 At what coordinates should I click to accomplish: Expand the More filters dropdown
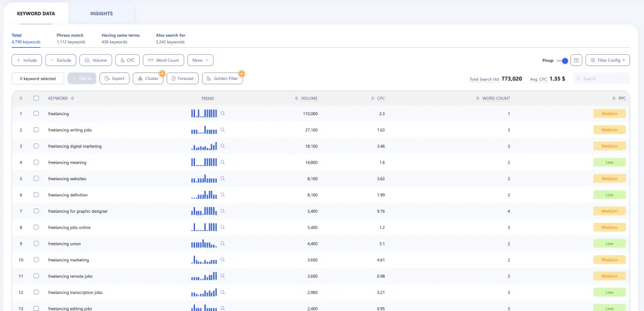201,60
